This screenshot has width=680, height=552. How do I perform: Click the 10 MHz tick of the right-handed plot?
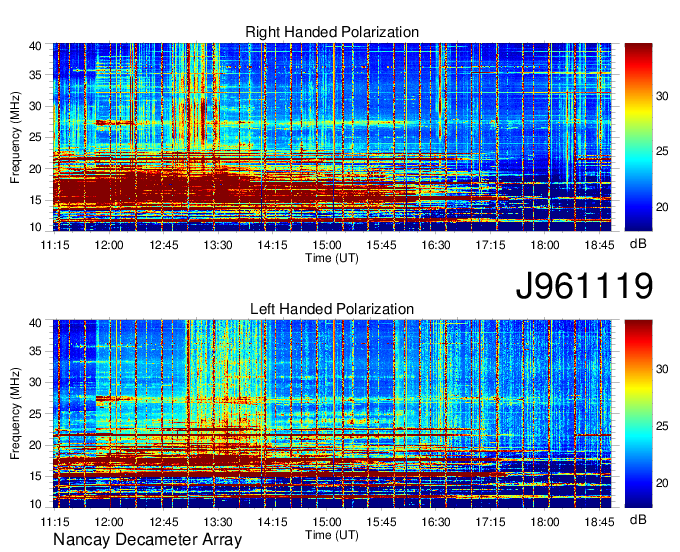pyautogui.click(x=35, y=227)
